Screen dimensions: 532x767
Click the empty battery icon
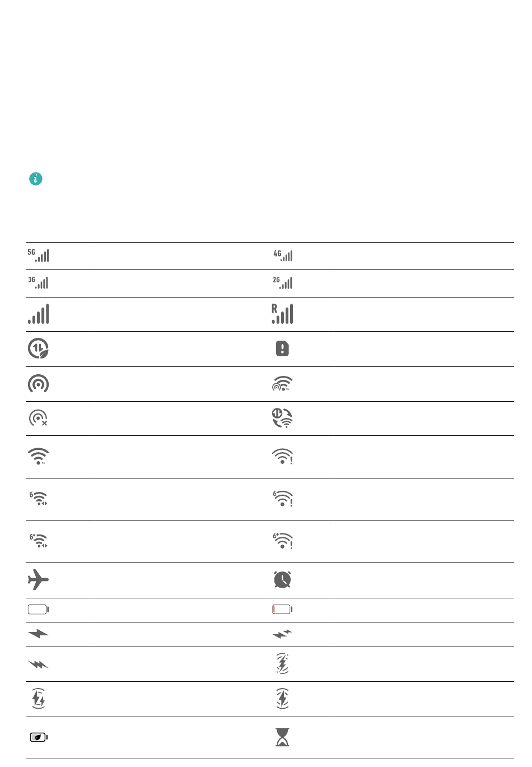pyautogui.click(x=38, y=610)
